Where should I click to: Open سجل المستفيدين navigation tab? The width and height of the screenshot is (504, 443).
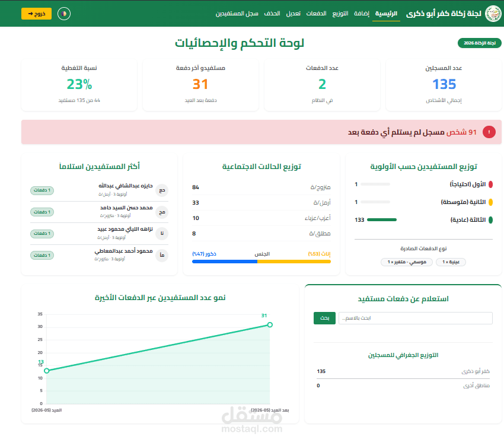click(x=237, y=14)
